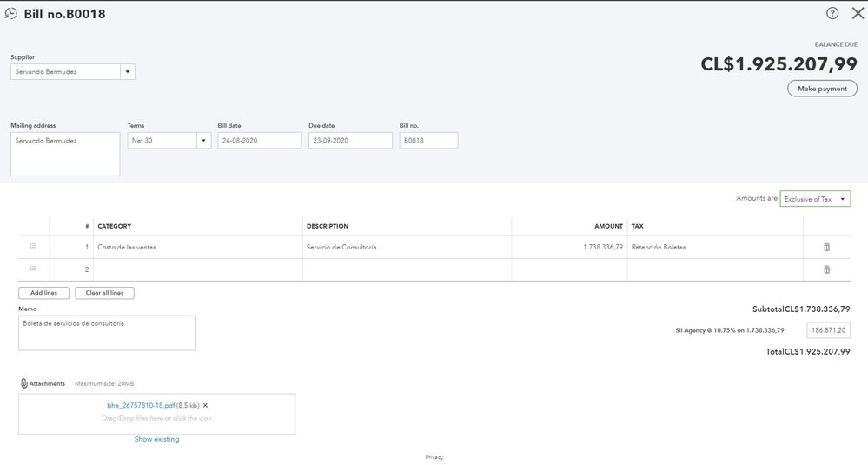Remove the attached bhe PDF file
The height and width of the screenshot is (465, 868).
[x=205, y=405]
